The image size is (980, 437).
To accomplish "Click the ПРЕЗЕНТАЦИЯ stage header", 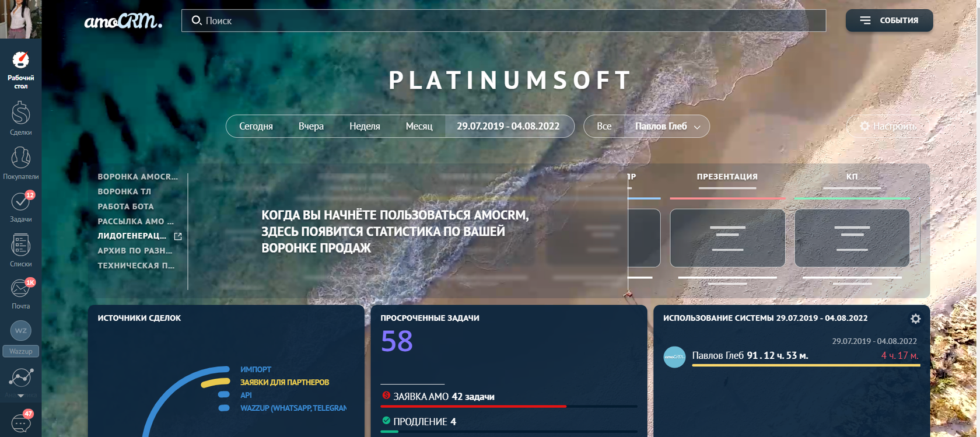I will pyautogui.click(x=727, y=176).
